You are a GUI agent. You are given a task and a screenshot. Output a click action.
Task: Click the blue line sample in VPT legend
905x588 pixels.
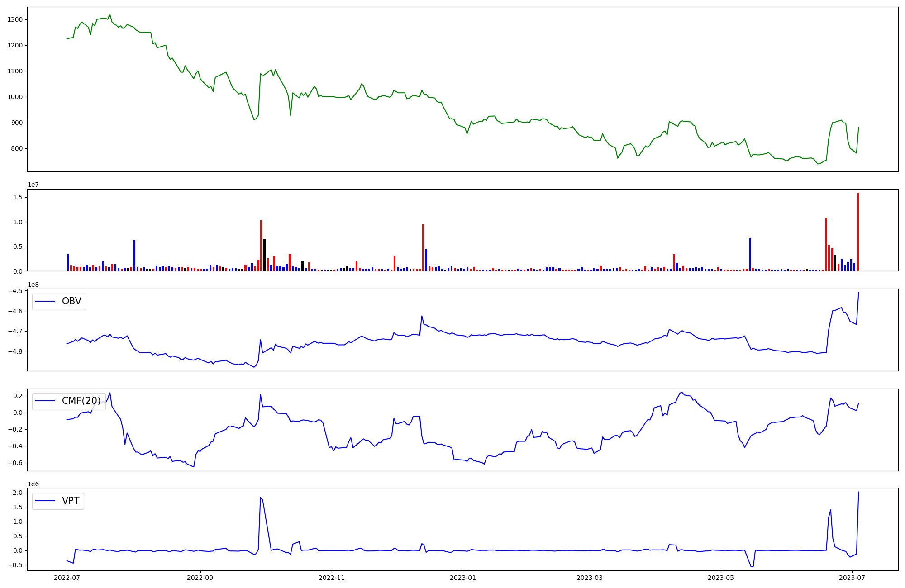(x=45, y=501)
